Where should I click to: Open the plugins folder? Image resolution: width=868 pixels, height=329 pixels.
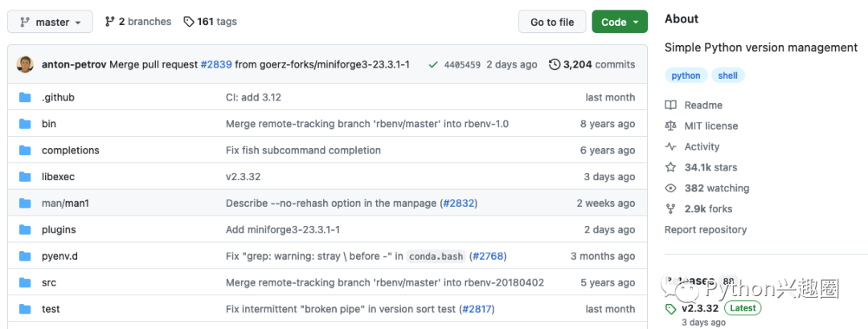pos(59,230)
